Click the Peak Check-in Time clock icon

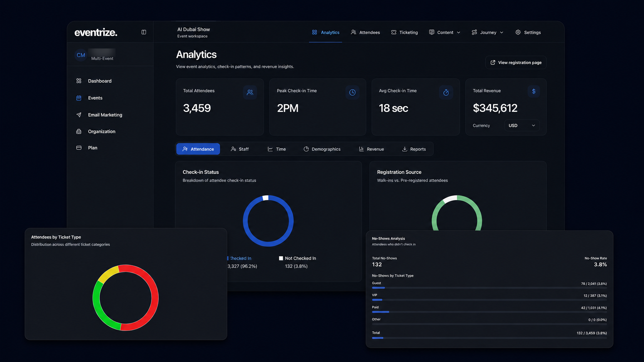click(352, 92)
